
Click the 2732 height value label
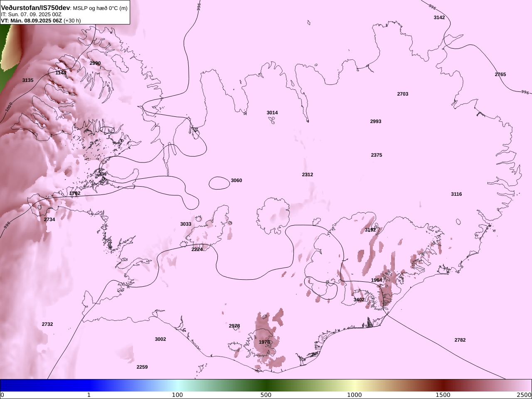47,324
